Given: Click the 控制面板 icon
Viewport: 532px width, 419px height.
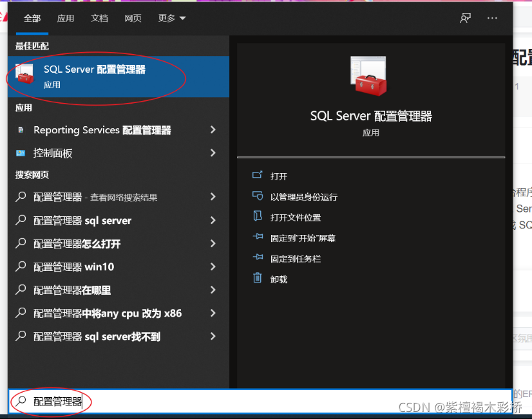Looking at the screenshot, I should pyautogui.click(x=21, y=153).
